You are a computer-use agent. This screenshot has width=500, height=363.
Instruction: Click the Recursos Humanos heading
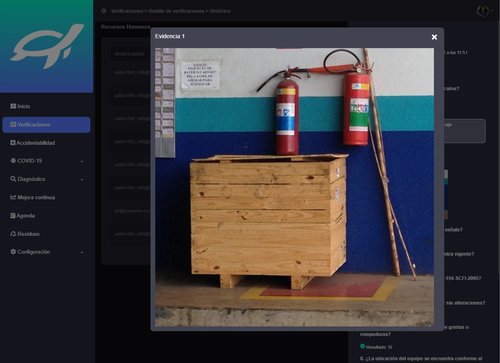click(x=126, y=27)
